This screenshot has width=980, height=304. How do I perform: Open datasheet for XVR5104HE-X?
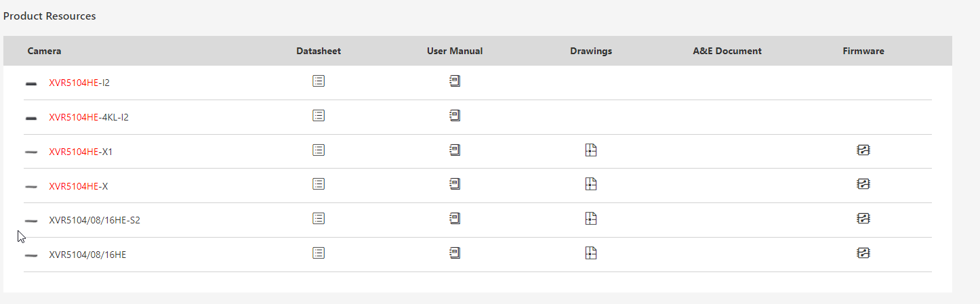(x=319, y=184)
